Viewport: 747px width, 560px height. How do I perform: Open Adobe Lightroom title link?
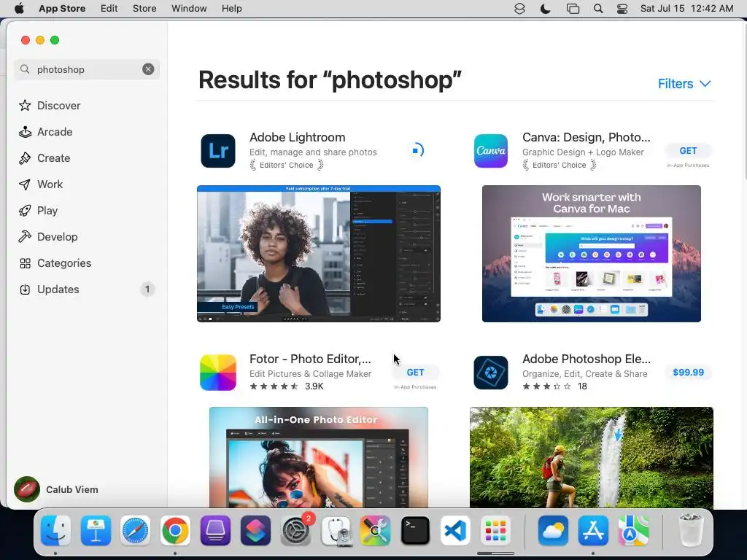coord(298,137)
